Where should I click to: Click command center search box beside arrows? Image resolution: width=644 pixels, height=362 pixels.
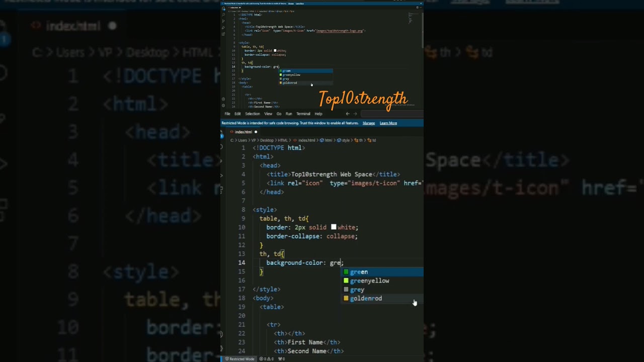(392, 114)
